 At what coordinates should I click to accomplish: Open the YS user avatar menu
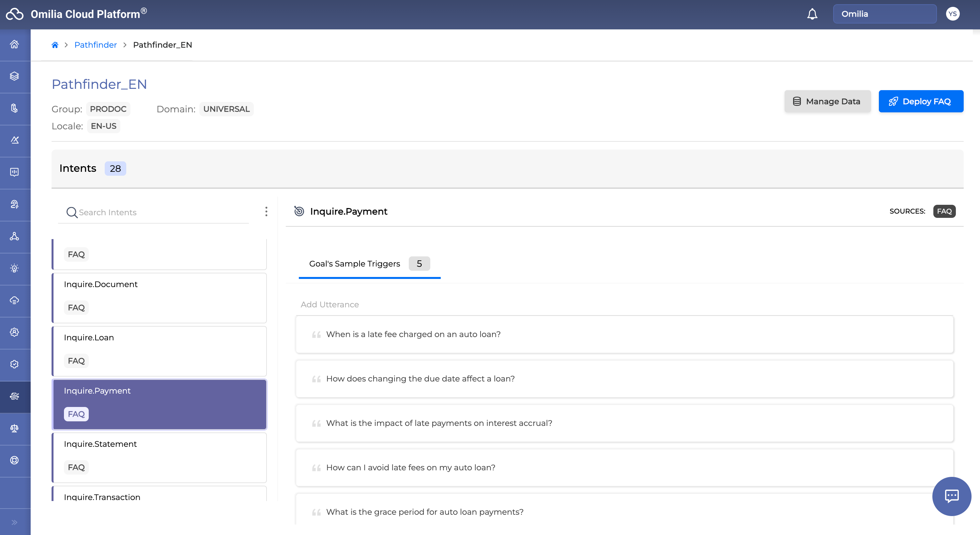[952, 14]
